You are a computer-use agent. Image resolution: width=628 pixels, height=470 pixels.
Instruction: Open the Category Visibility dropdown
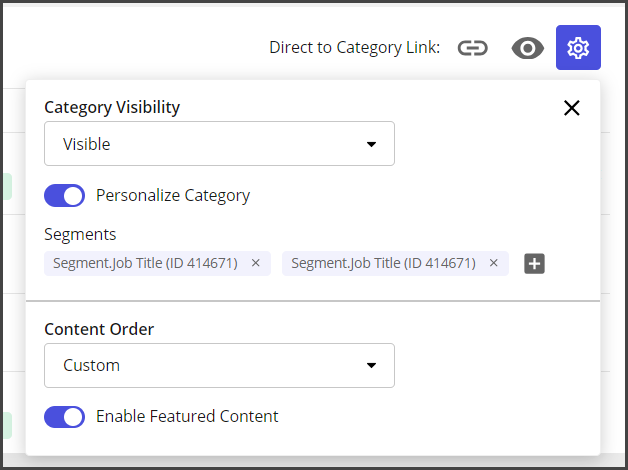[x=219, y=144]
